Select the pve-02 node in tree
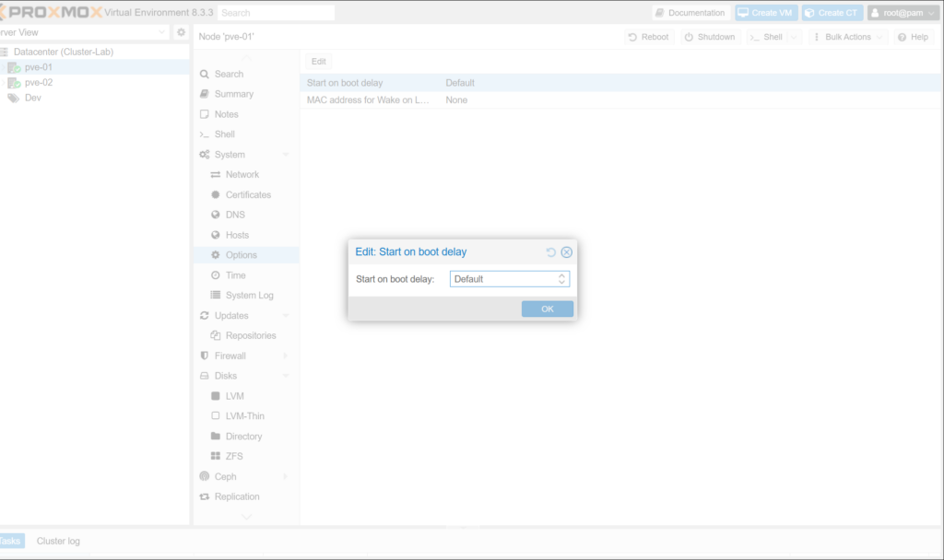The height and width of the screenshot is (560, 944). click(x=38, y=82)
